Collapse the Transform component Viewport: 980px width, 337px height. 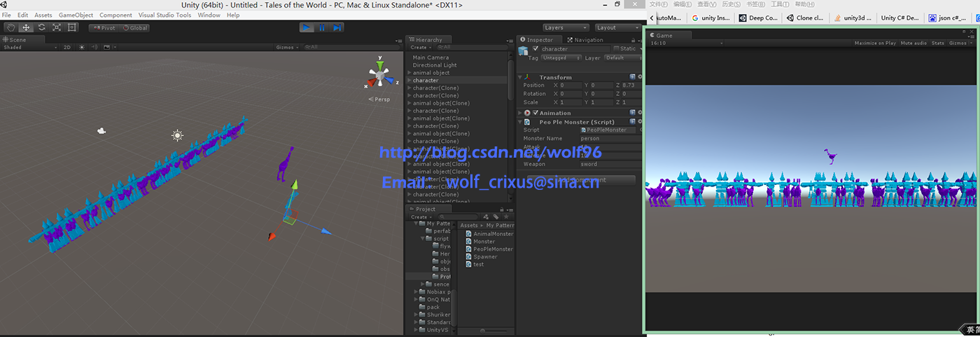tap(520, 77)
